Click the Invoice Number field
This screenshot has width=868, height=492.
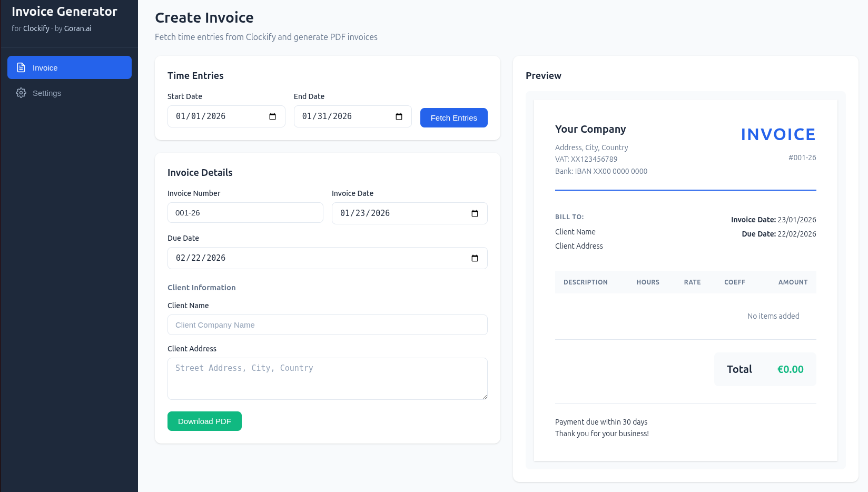point(245,213)
